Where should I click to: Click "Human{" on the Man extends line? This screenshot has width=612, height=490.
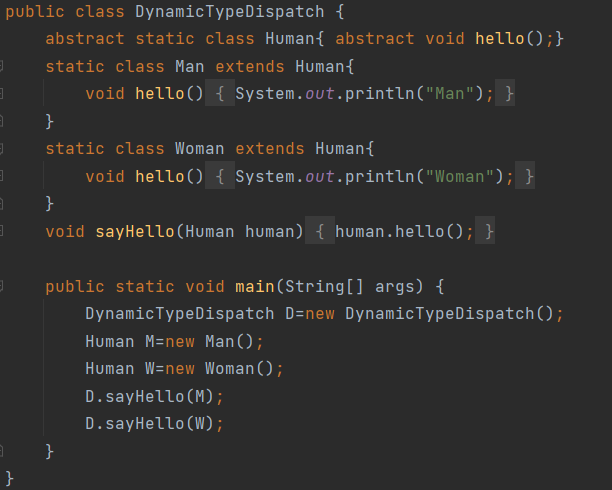pyautogui.click(x=325, y=66)
